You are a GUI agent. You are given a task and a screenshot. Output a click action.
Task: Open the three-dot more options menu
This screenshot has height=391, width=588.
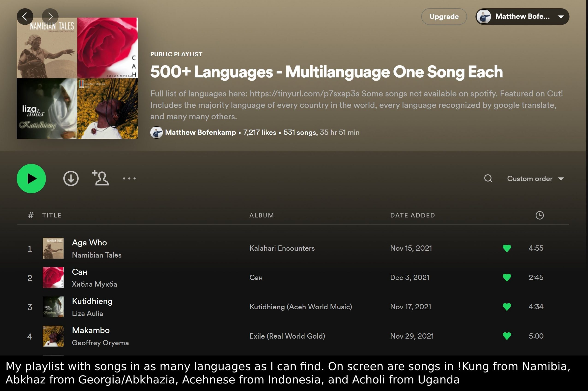[129, 179]
